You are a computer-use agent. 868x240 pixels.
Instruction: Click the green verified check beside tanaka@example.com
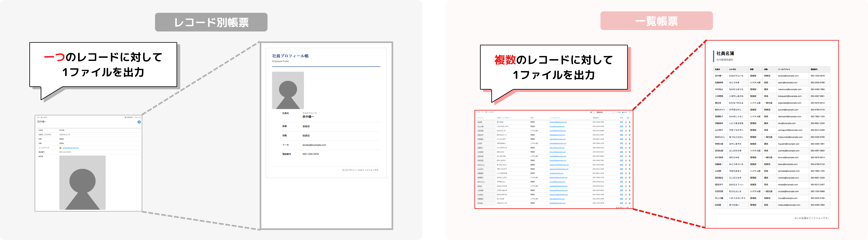click(x=61, y=148)
